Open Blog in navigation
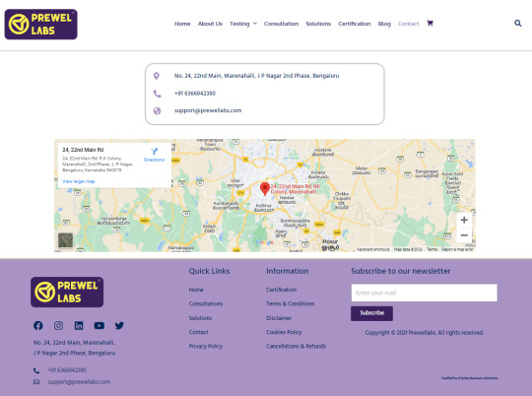Image resolution: width=532 pixels, height=396 pixels. [384, 24]
